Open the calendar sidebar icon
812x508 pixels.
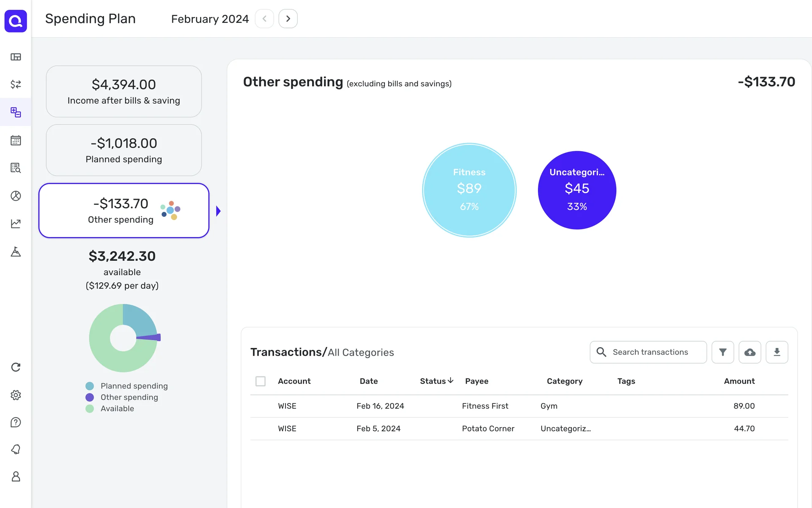pyautogui.click(x=16, y=140)
